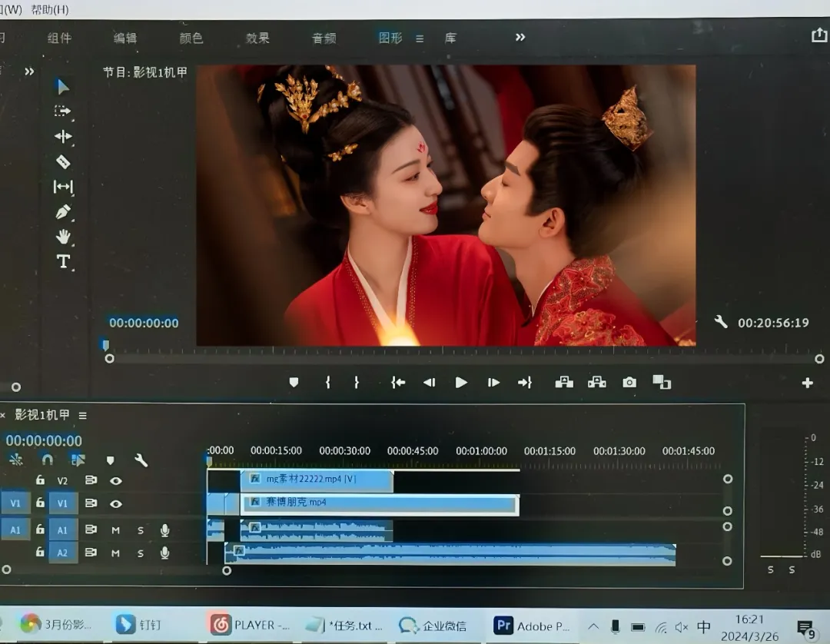Select the Type tool
This screenshot has width=830, height=644.
[x=63, y=261]
